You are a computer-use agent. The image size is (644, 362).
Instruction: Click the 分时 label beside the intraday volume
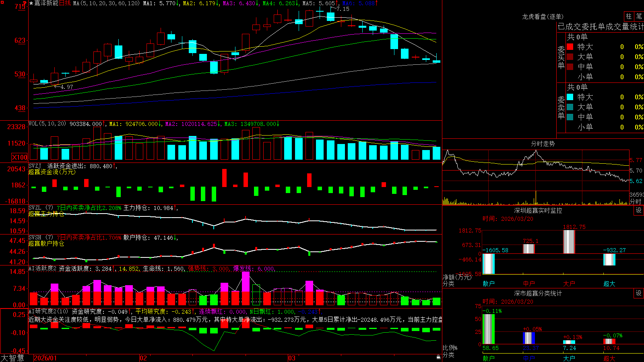[x=636, y=202]
